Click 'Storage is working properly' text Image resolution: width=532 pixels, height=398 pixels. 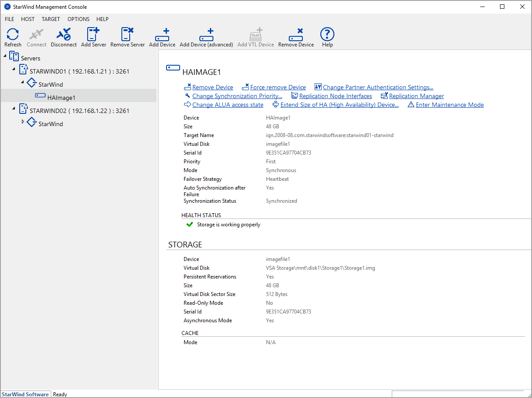(228, 225)
